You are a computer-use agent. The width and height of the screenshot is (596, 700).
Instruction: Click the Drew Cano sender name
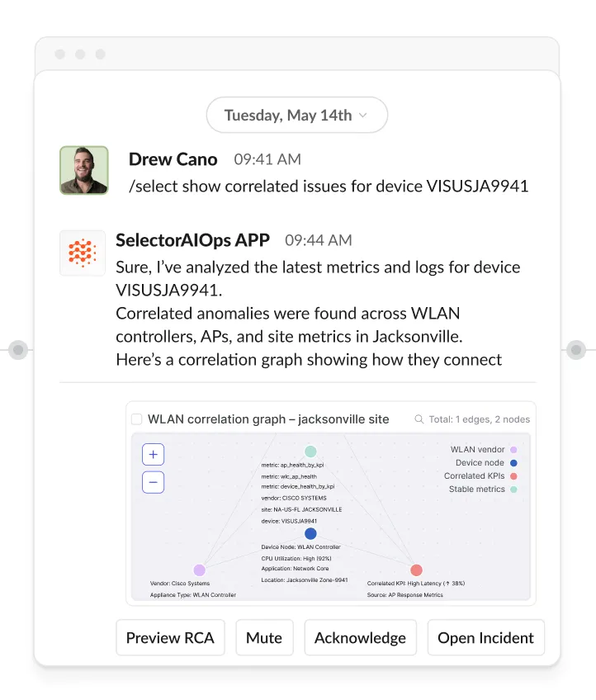coord(173,159)
